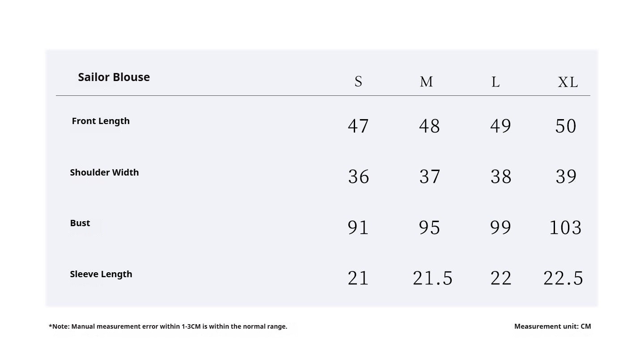Image resolution: width=644 pixels, height=356 pixels.
Task: Click sleeve length value 22.5
Action: point(563,278)
